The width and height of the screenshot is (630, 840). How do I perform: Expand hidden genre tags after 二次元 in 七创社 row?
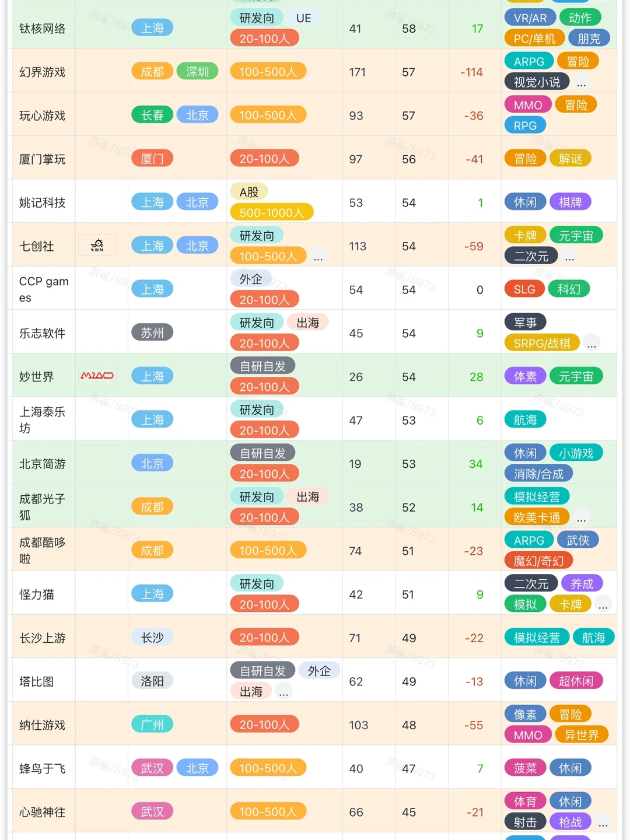click(x=570, y=257)
